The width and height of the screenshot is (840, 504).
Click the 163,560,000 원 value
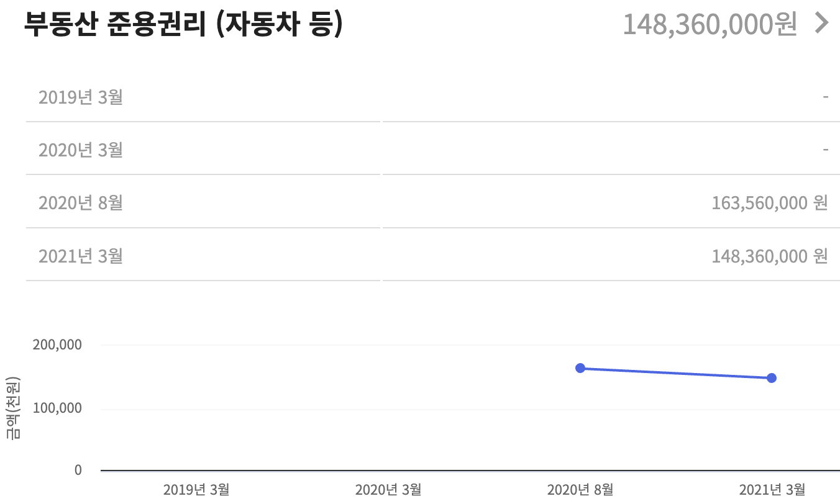click(770, 202)
